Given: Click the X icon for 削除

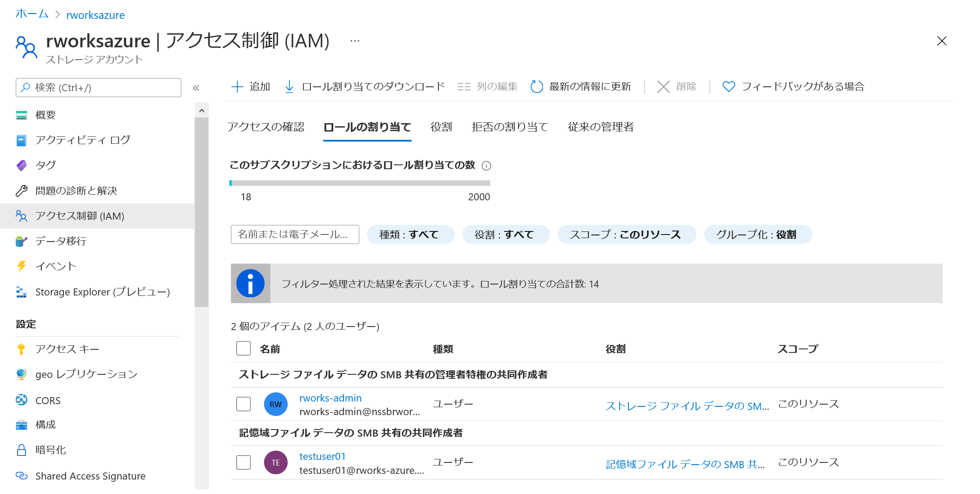Looking at the screenshot, I should 663,87.
